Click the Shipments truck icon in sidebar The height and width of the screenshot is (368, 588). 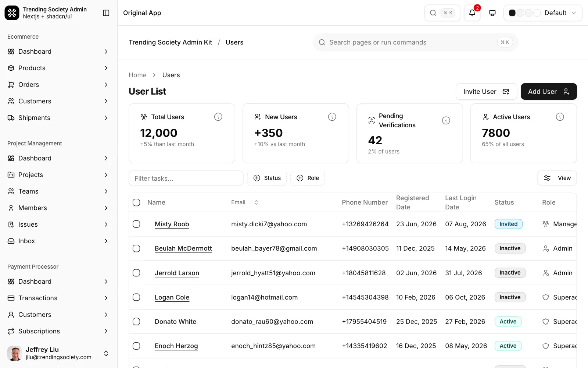tap(11, 118)
